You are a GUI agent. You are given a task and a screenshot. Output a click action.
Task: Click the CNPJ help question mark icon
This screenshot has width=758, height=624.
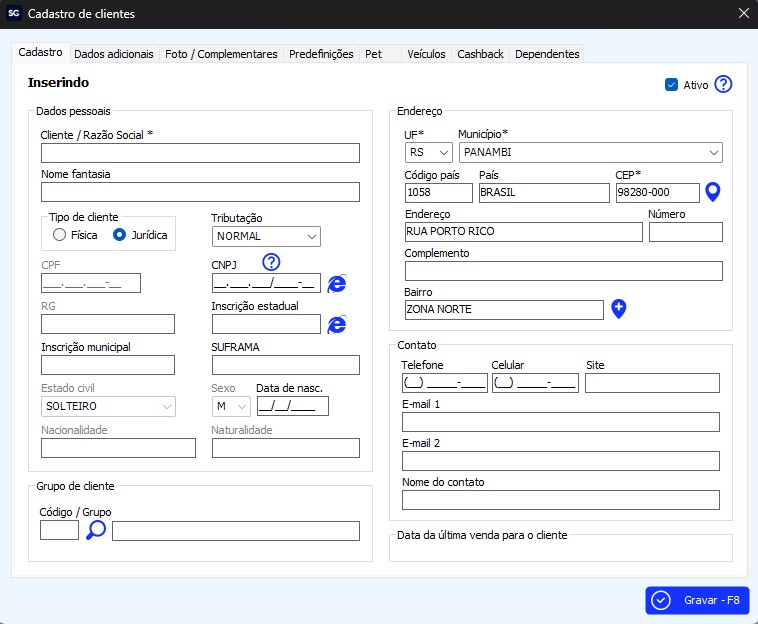pos(271,262)
